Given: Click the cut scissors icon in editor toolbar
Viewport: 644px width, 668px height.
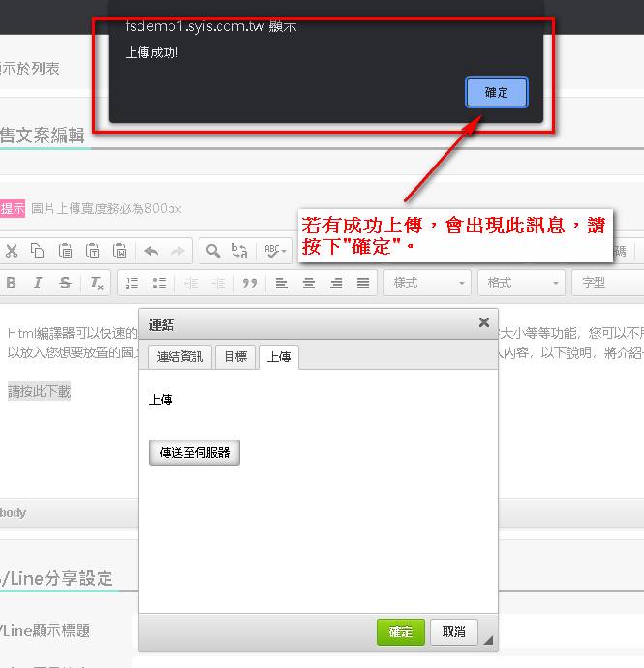Looking at the screenshot, I should (x=12, y=251).
